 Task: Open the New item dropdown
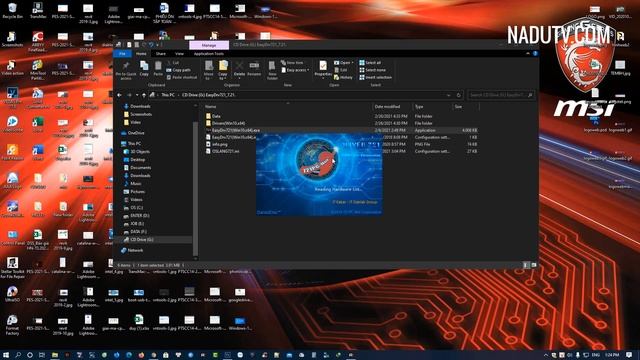[x=292, y=62]
